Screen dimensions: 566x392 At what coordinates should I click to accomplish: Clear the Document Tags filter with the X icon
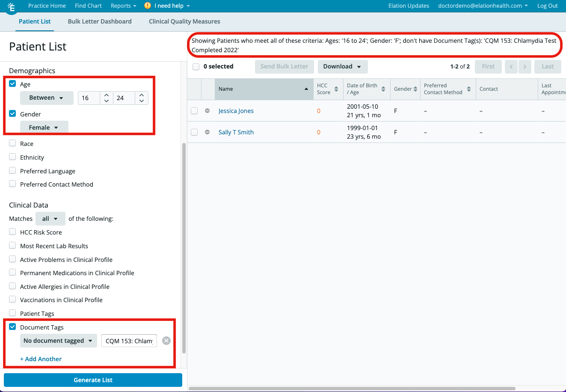coord(166,341)
